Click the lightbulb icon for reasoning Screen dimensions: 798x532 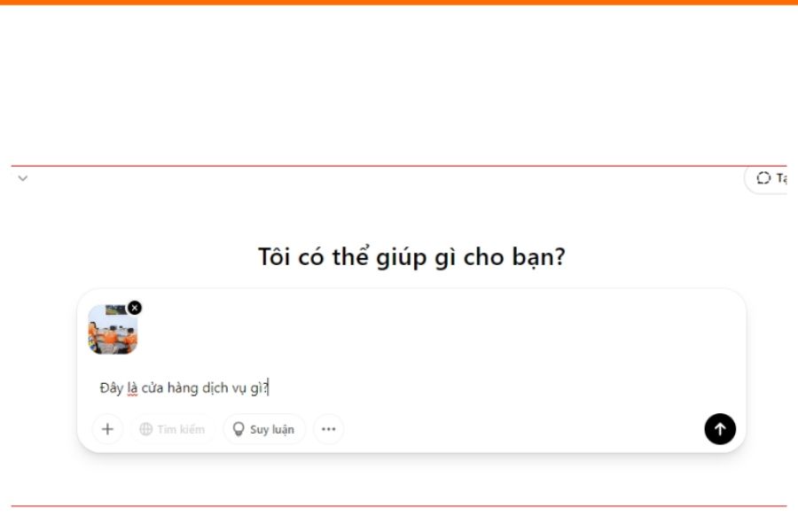[239, 429]
